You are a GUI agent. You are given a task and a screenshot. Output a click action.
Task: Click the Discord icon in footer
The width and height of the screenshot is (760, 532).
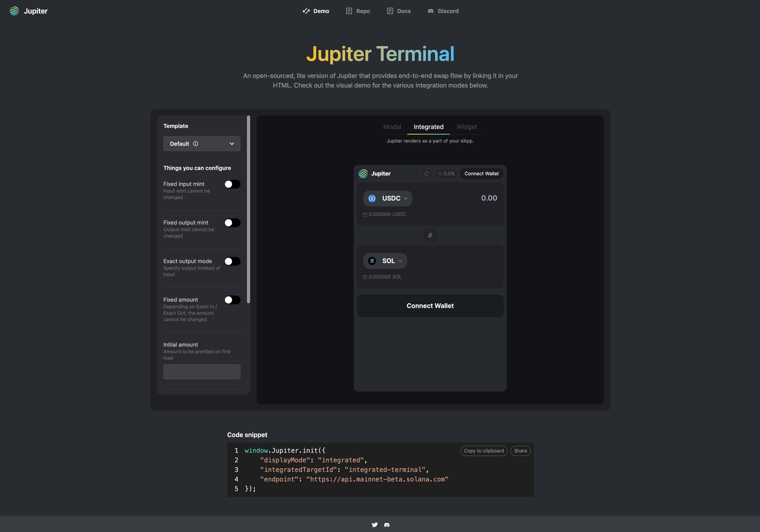click(x=387, y=525)
